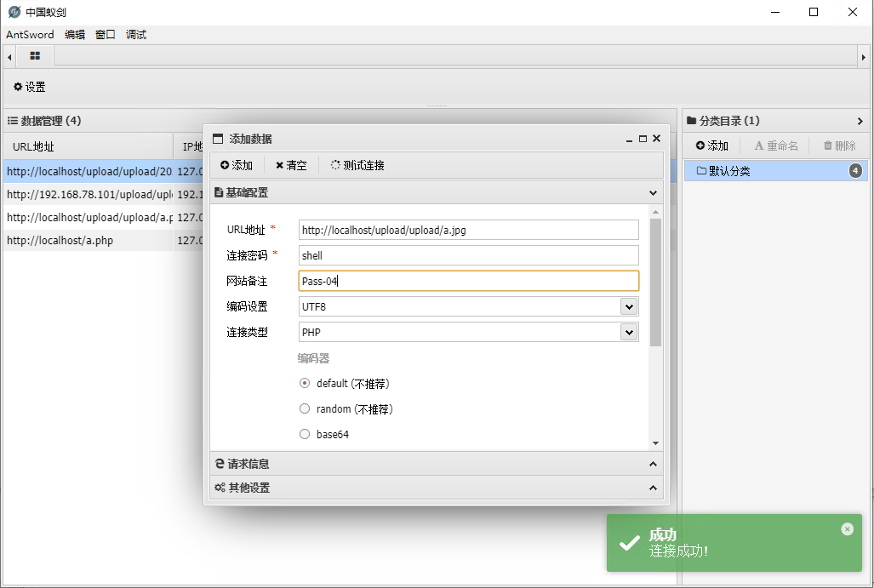Image resolution: width=874 pixels, height=588 pixels.
Task: Click the dialog vertical scrollbar thumb
Action: (x=655, y=282)
